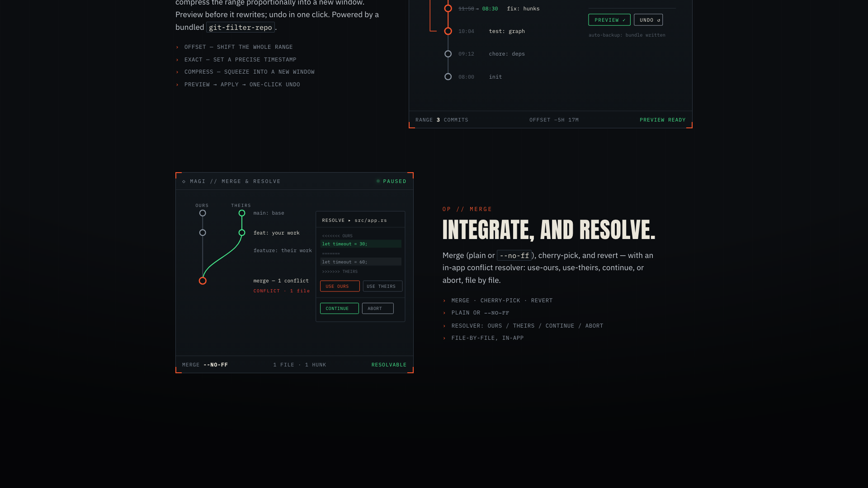This screenshot has height=488, width=868.
Task: Click 'RANGE 3 COMMITS' footer text
Action: tap(442, 120)
